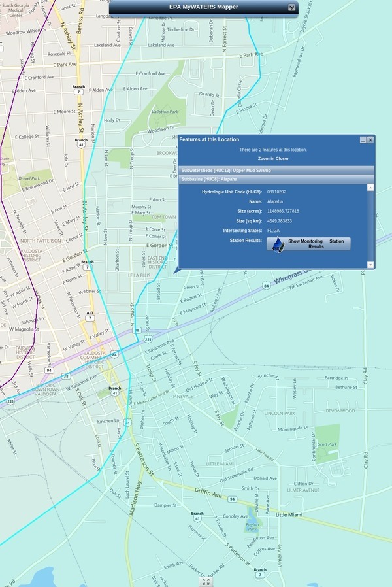Click the Drexel Park map label

point(29,178)
